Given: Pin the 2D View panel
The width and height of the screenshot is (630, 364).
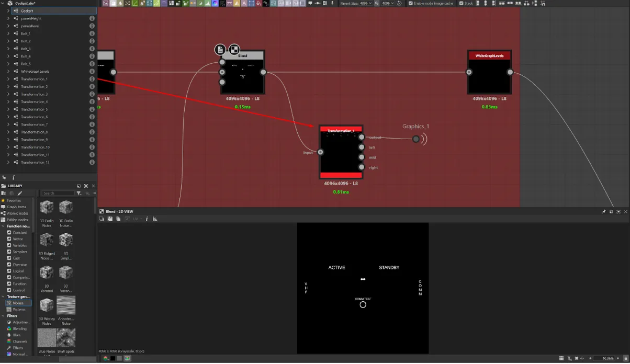Looking at the screenshot, I should point(604,211).
